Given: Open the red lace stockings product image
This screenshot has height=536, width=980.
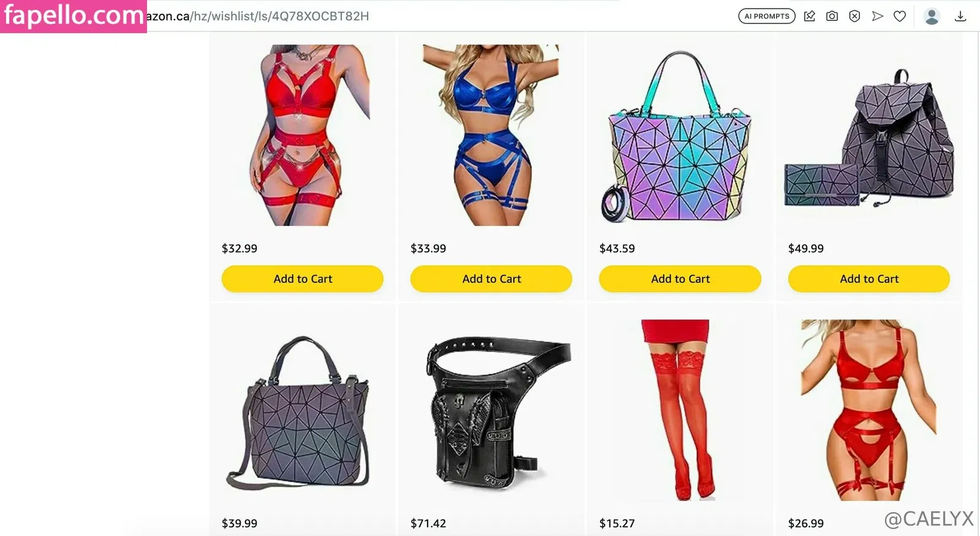Looking at the screenshot, I should tap(677, 409).
